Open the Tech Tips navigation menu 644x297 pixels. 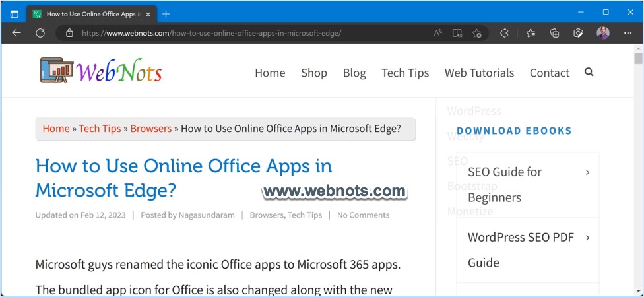[x=405, y=73]
